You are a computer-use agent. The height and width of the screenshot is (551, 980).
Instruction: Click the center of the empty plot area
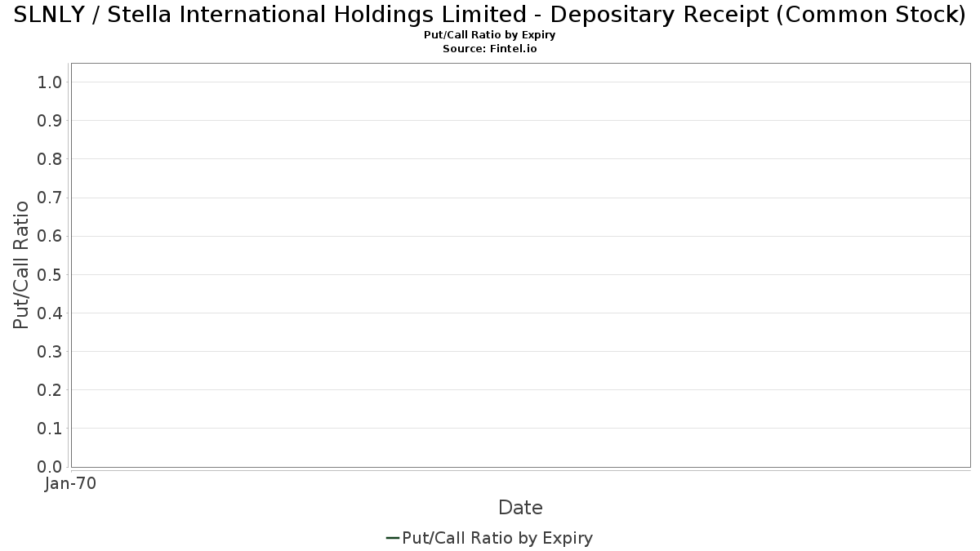(520, 265)
